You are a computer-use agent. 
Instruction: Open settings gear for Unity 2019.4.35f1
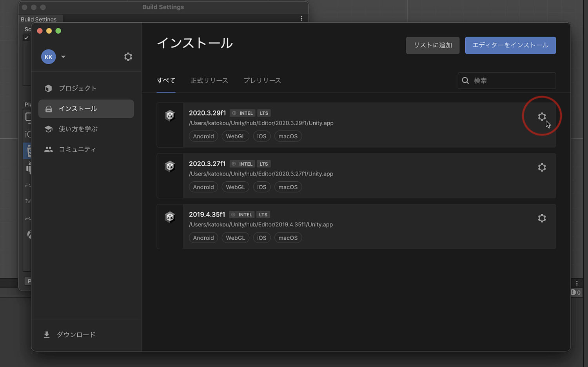coord(542,218)
